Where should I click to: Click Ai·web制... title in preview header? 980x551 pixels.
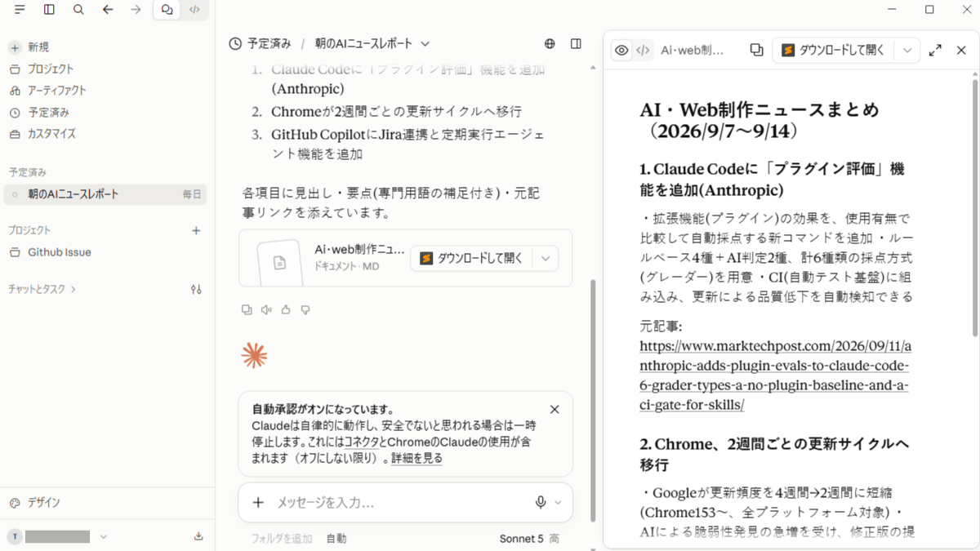click(693, 50)
